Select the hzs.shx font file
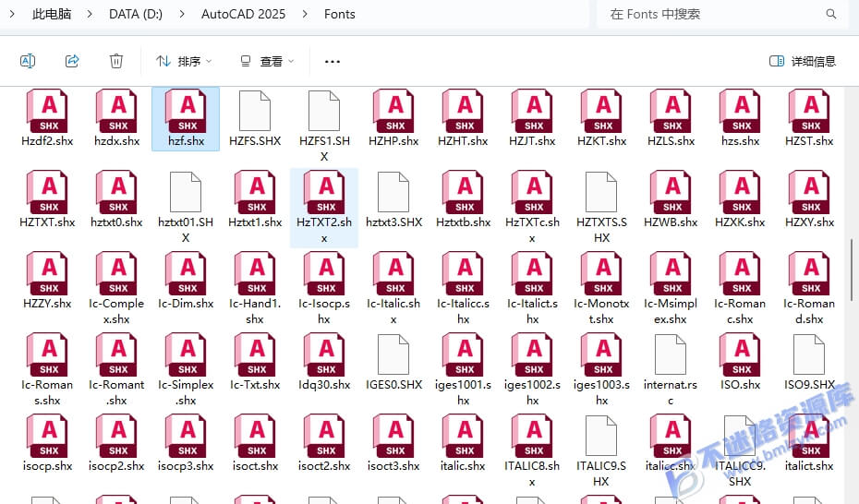The image size is (859, 504). pyautogui.click(x=740, y=119)
